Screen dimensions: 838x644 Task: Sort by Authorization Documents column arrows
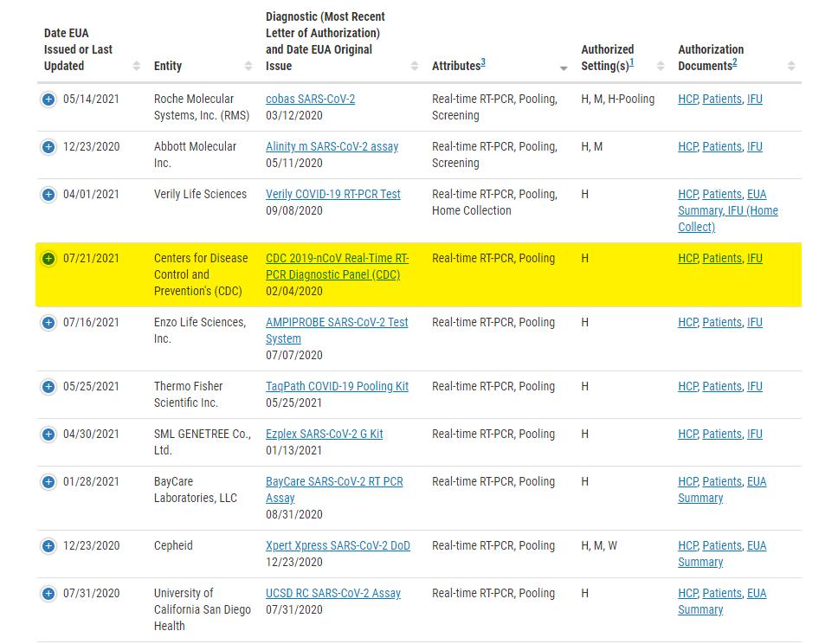[x=791, y=66]
